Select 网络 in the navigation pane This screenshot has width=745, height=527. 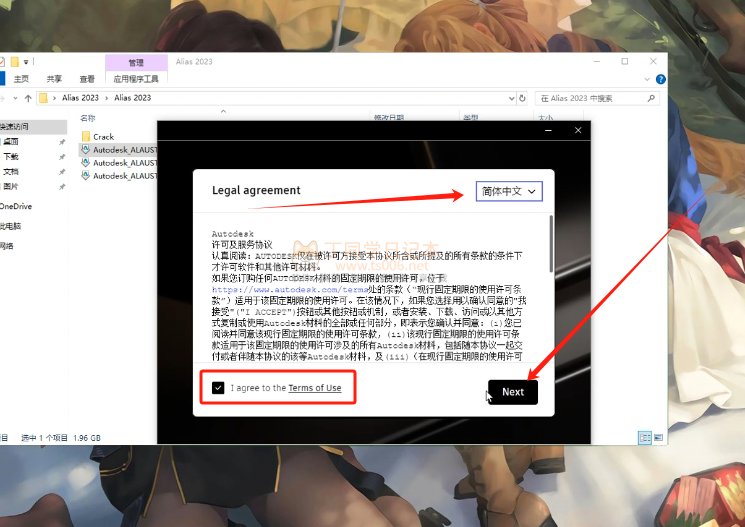coord(7,246)
